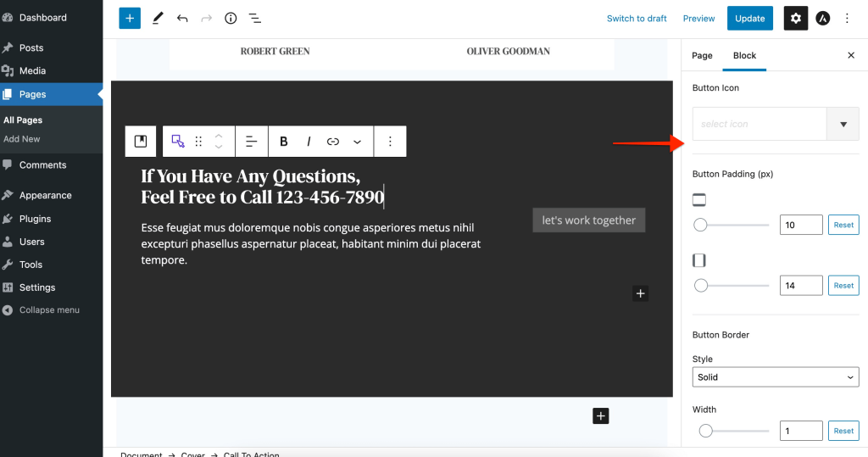Click the Switch to draft link
The height and width of the screenshot is (457, 868).
pyautogui.click(x=637, y=18)
